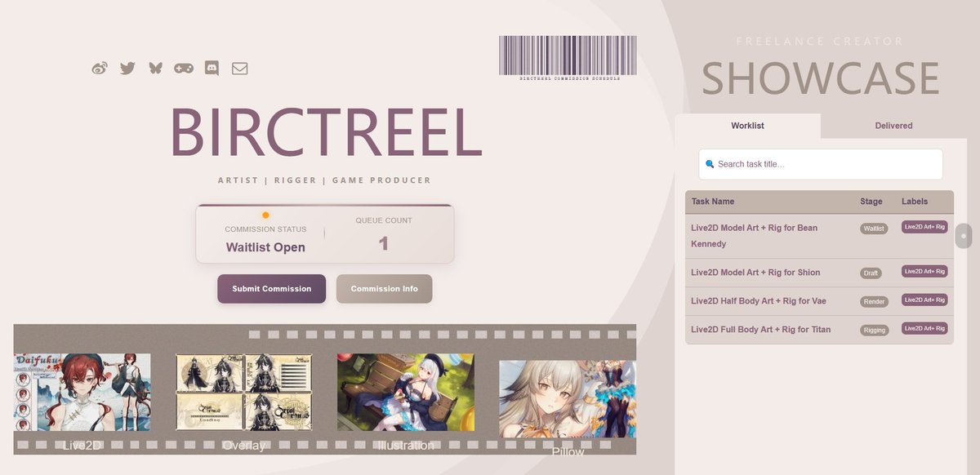The height and width of the screenshot is (475, 980).
Task: Click the queue count number 1
Action: (384, 243)
